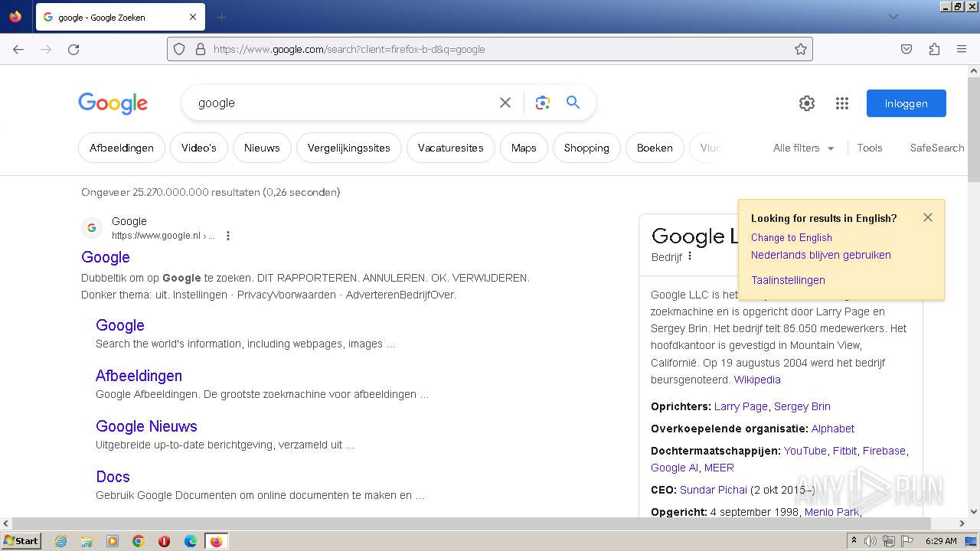Click in the Google search field

345,103
